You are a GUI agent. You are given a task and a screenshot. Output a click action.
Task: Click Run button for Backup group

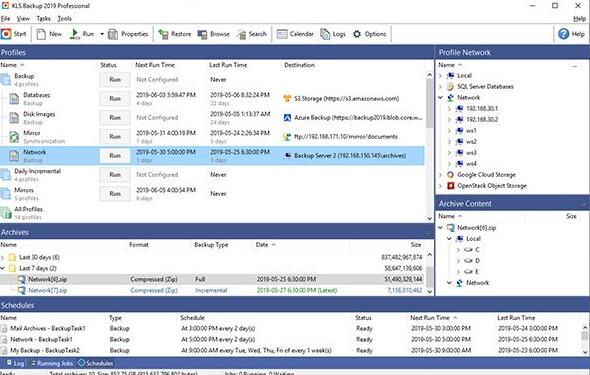point(115,80)
